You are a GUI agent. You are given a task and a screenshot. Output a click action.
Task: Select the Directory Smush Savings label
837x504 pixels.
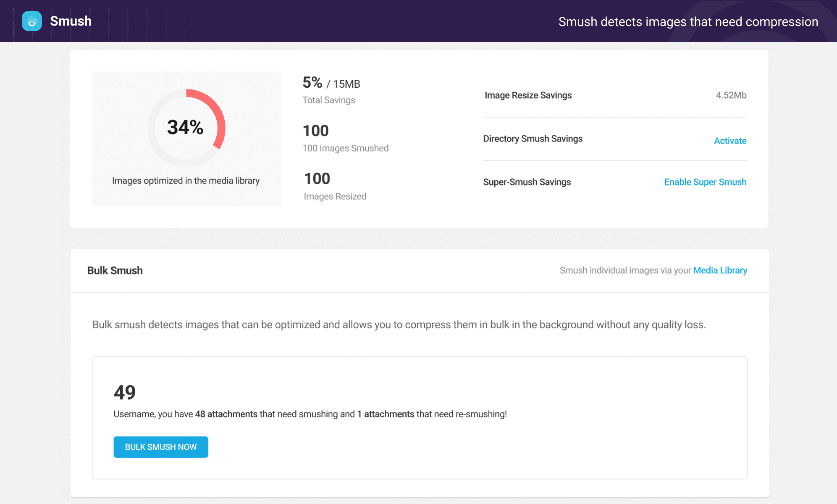coord(533,138)
